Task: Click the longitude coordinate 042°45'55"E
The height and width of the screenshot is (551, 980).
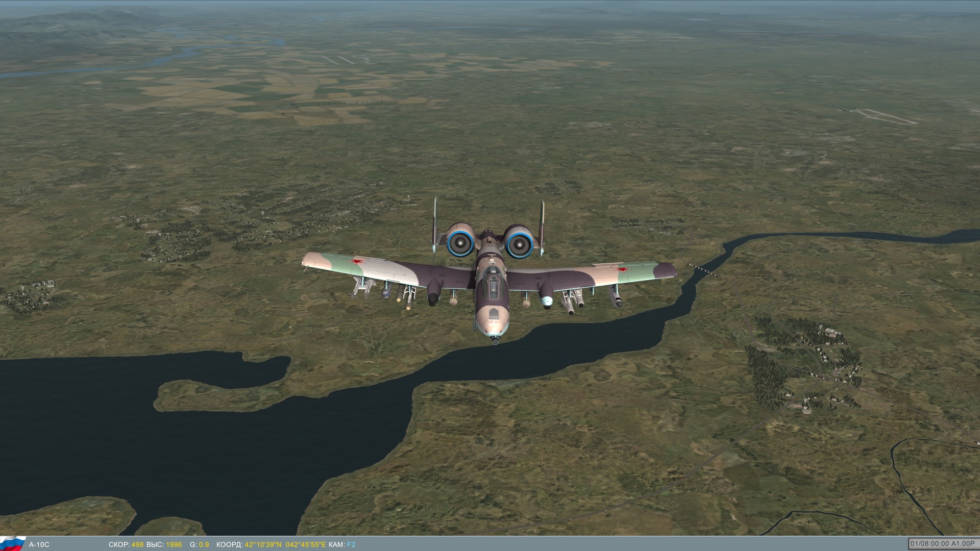Action: click(x=306, y=544)
